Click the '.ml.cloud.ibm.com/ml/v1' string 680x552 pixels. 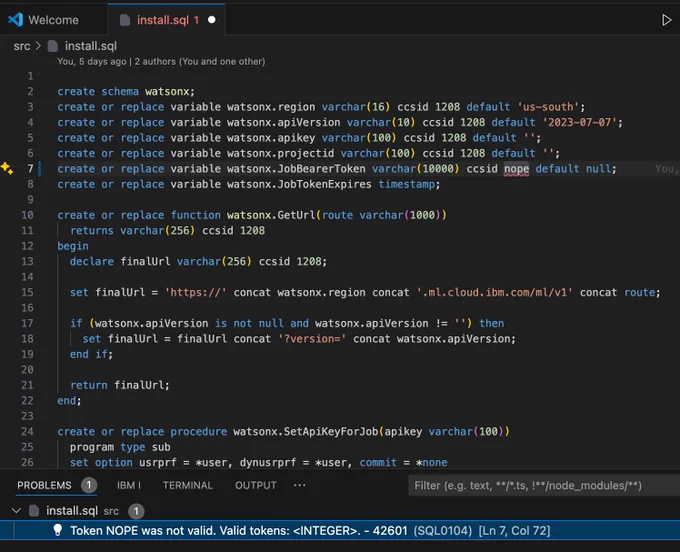(x=494, y=293)
